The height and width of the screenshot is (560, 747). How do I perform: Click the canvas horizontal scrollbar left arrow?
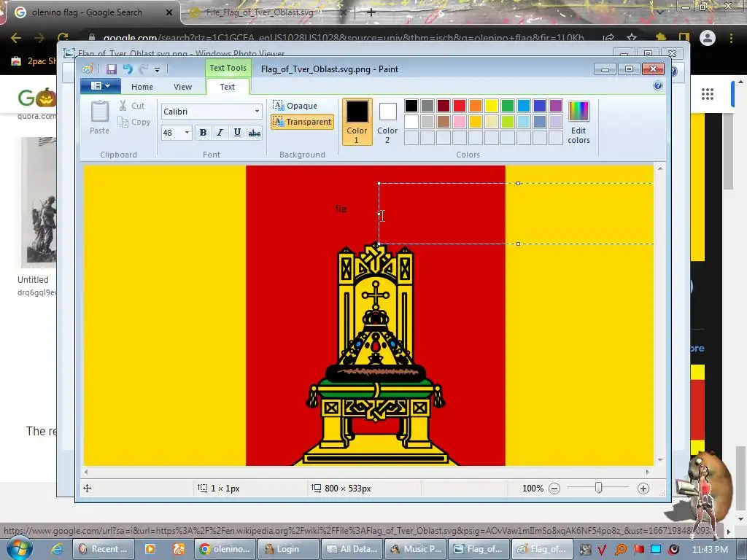coord(86,472)
